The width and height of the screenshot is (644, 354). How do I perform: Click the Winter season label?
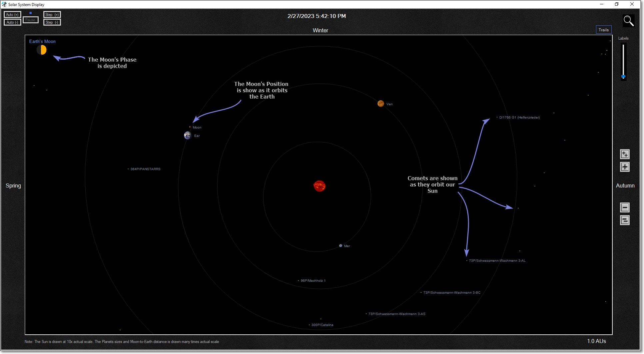[320, 30]
